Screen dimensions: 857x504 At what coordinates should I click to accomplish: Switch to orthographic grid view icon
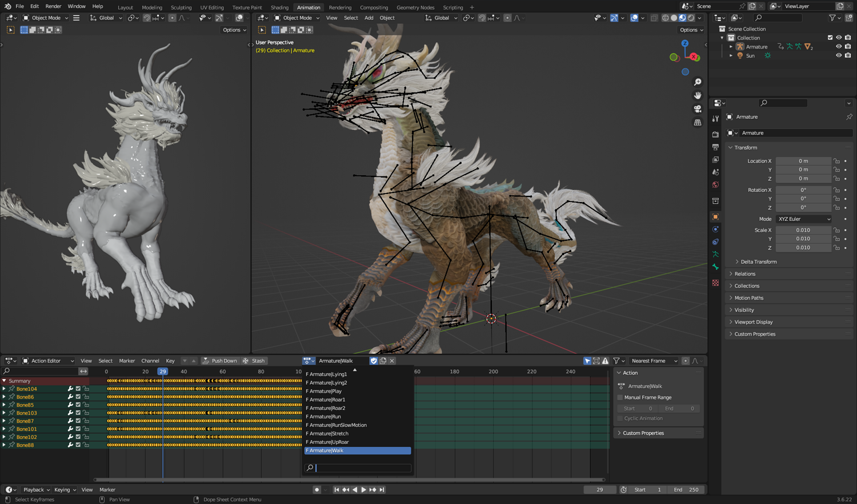[x=698, y=122]
